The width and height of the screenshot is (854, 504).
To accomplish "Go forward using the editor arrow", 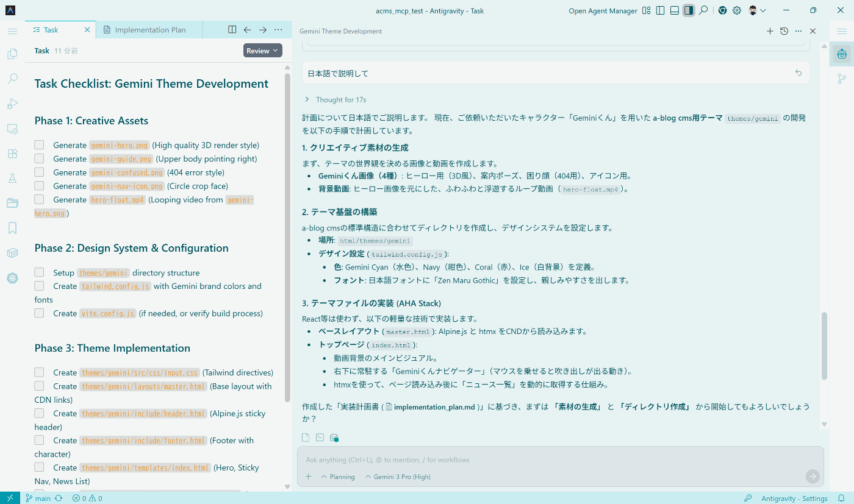I will 263,30.
